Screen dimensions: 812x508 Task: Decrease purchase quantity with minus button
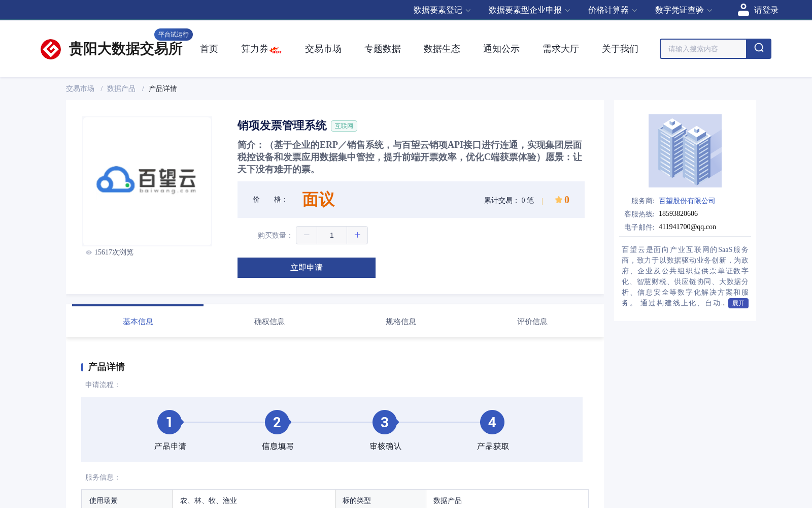[307, 235]
